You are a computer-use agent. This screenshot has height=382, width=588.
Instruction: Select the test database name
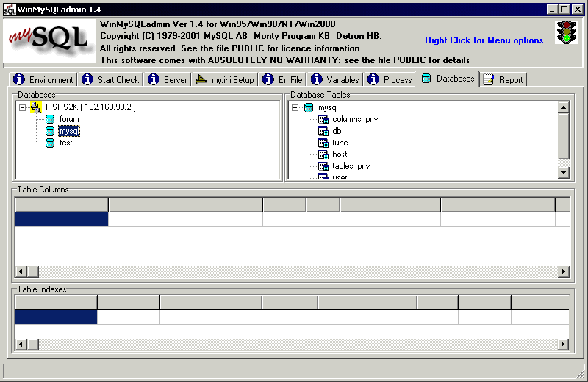65,143
